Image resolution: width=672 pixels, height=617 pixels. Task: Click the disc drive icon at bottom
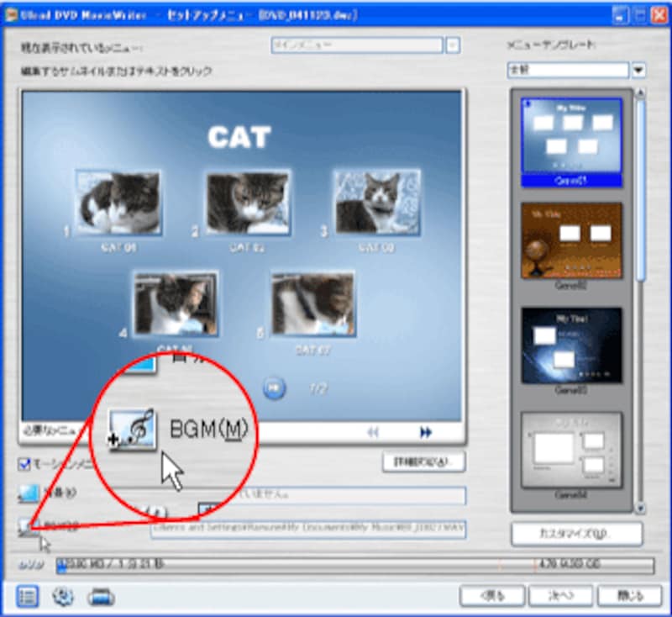point(101,596)
